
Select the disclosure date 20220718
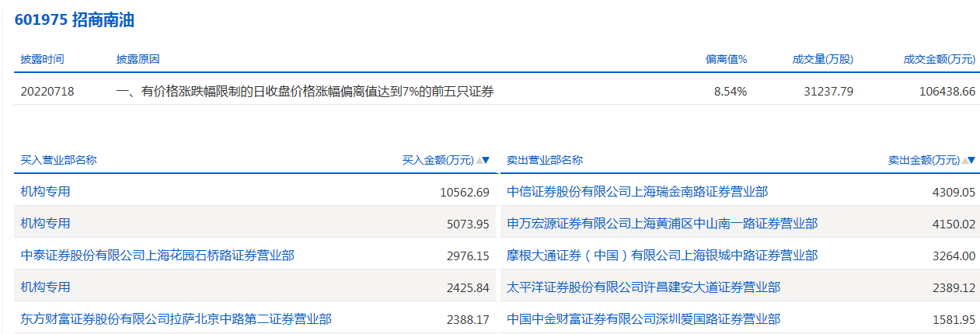pos(47,91)
